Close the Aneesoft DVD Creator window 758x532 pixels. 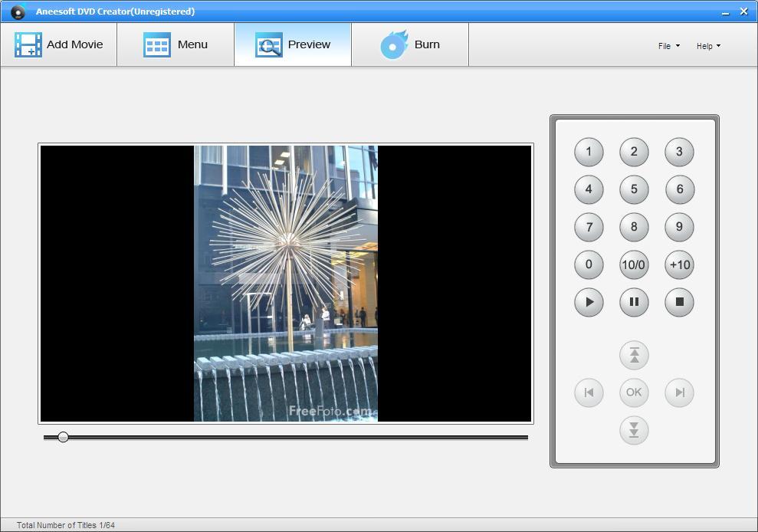[x=744, y=11]
